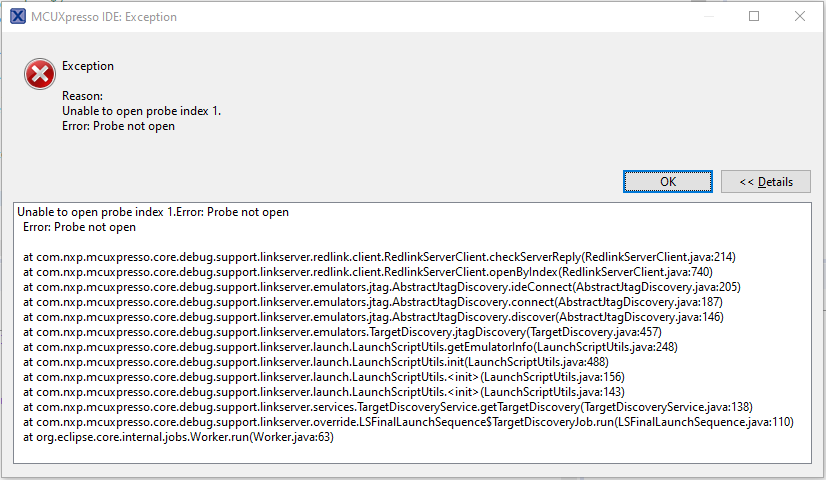Click the 'Reason:' label
The height and width of the screenshot is (480, 826).
tap(80, 96)
